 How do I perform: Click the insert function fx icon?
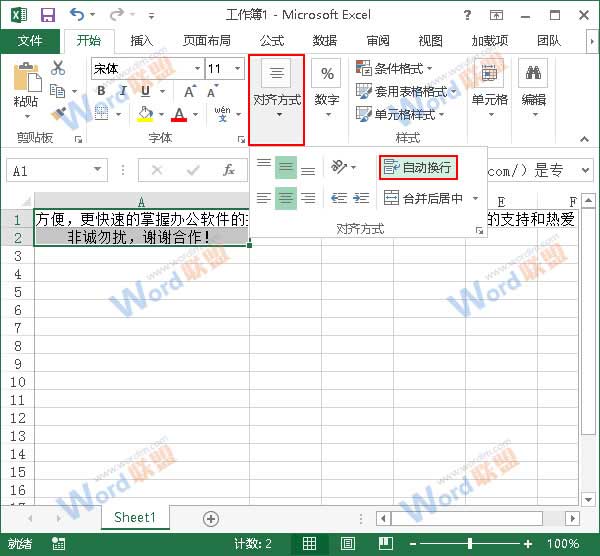228,170
